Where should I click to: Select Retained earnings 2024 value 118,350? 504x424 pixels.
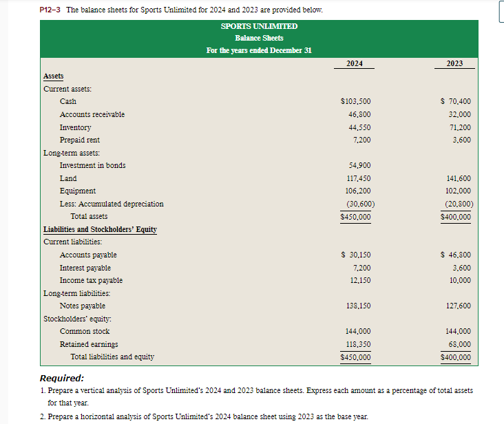pos(359,344)
